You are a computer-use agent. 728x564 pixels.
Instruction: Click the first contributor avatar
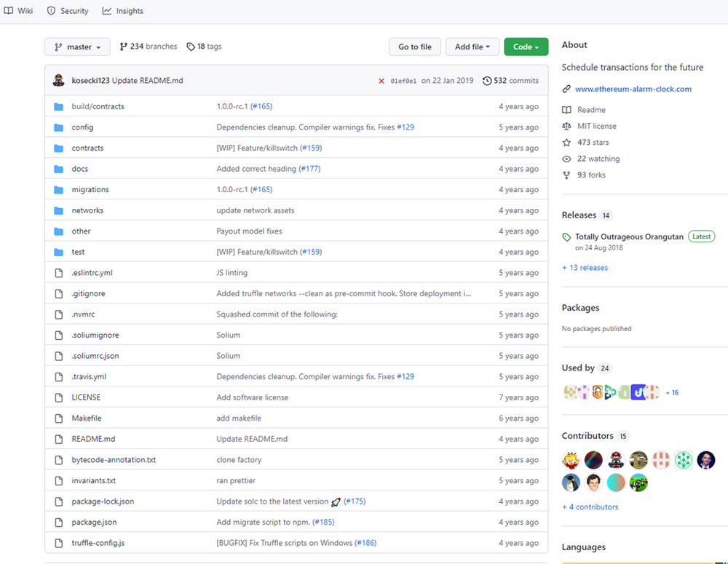pos(571,460)
